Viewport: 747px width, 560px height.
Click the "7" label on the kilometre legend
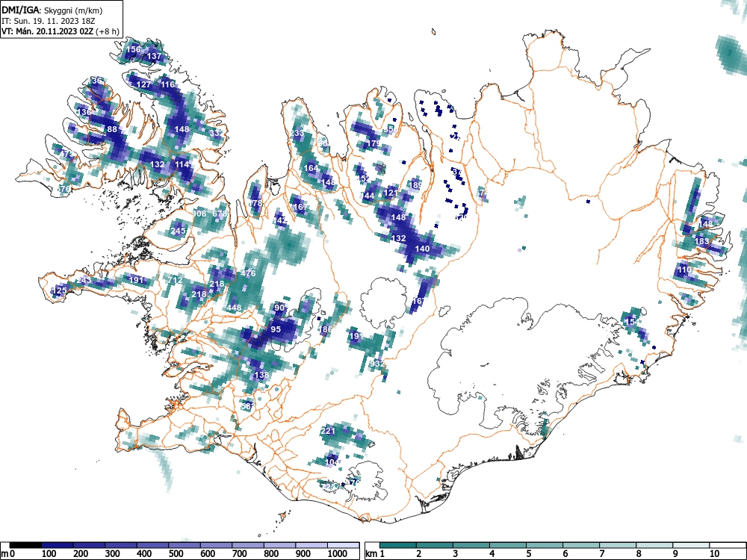point(601,554)
